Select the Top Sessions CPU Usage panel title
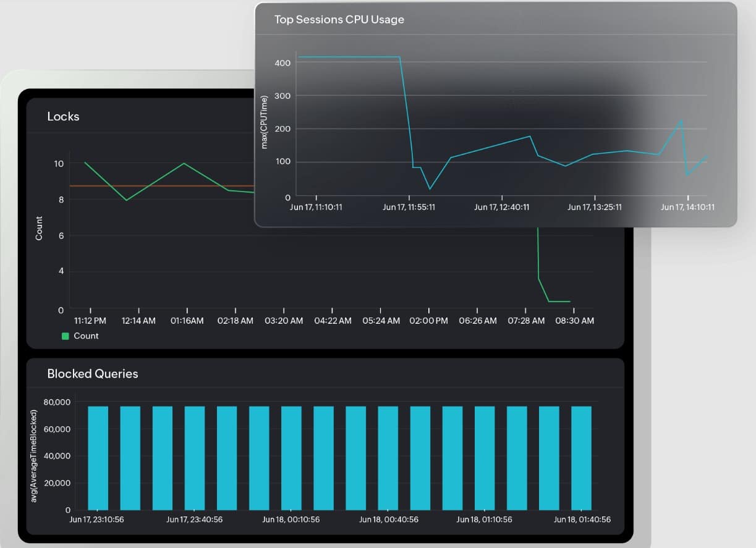Viewport: 756px width, 548px height. coord(339,19)
